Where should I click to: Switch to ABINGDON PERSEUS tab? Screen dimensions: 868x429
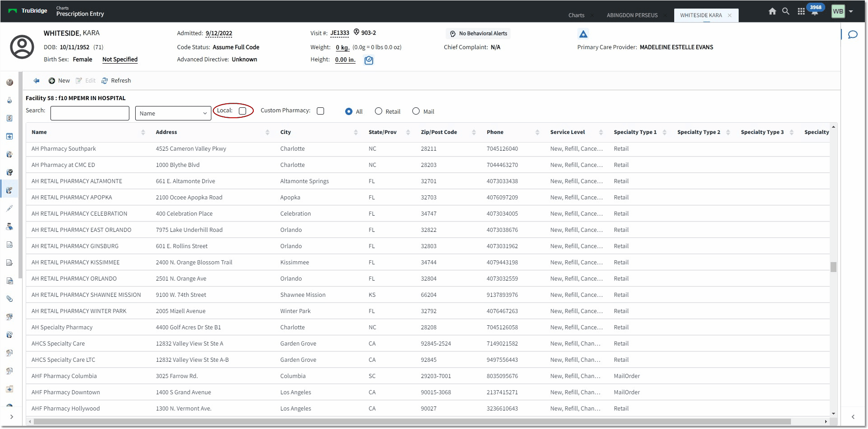coord(632,15)
